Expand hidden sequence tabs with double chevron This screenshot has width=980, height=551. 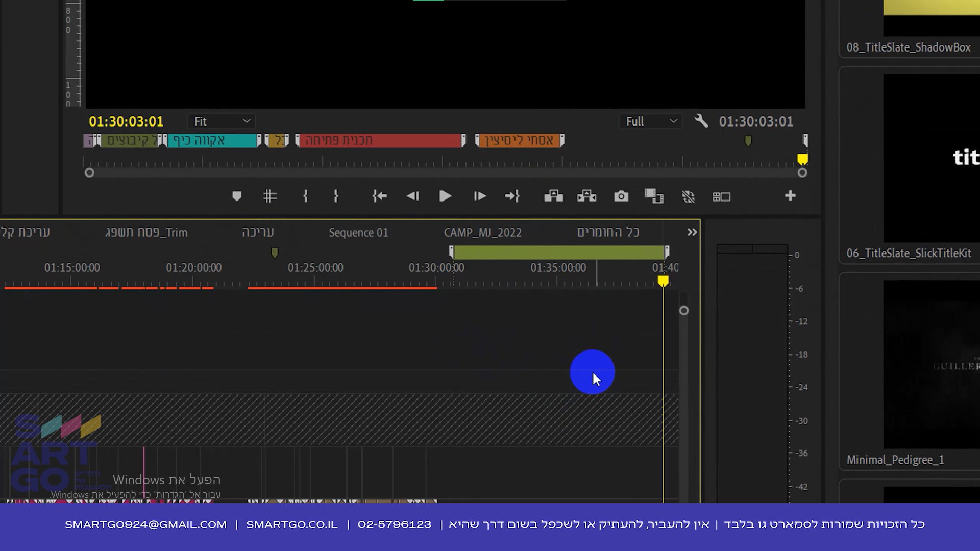point(692,233)
